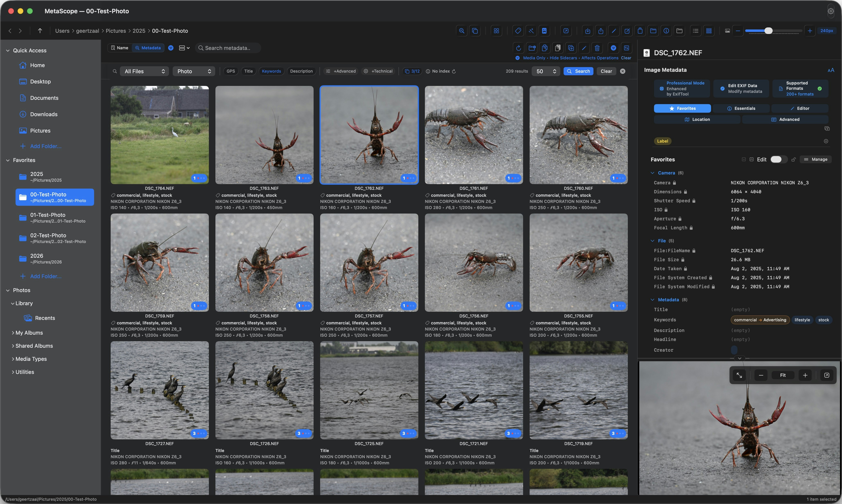
Task: Select the DSC_1764.NEF thumbnail
Action: coord(160,135)
